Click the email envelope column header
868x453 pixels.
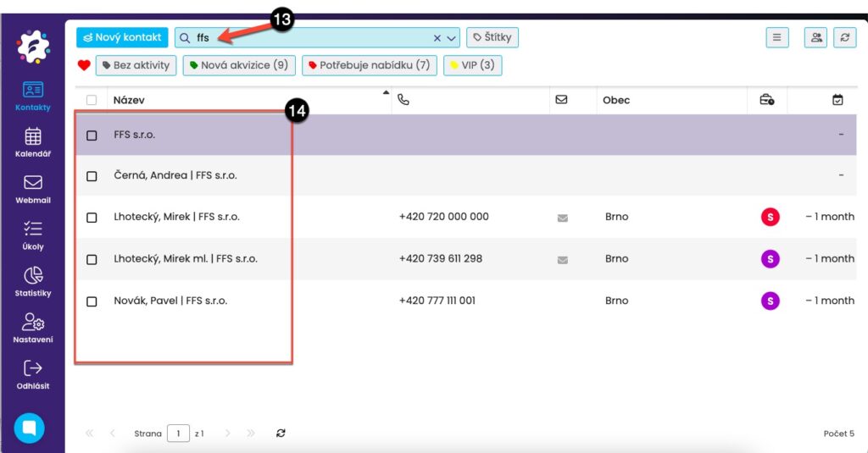(561, 100)
